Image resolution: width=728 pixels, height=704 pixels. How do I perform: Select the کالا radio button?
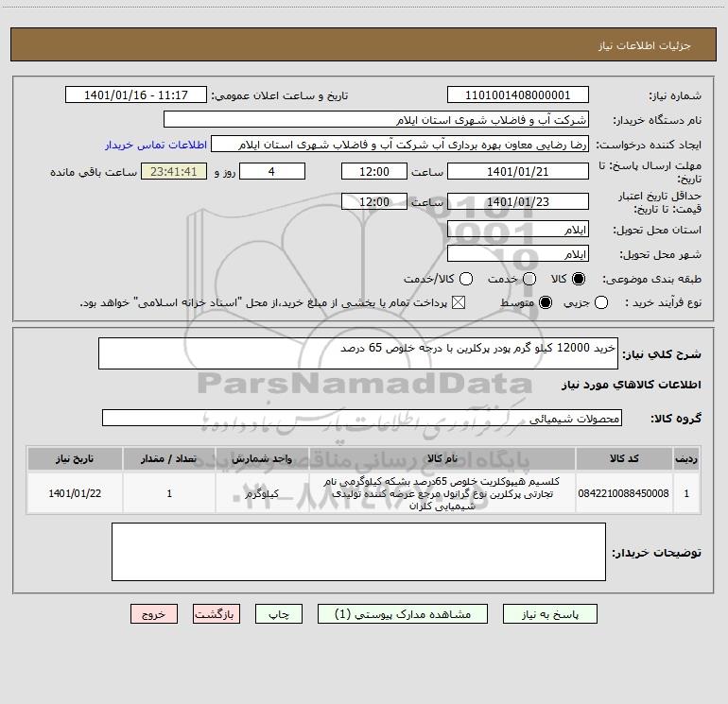[x=579, y=279]
